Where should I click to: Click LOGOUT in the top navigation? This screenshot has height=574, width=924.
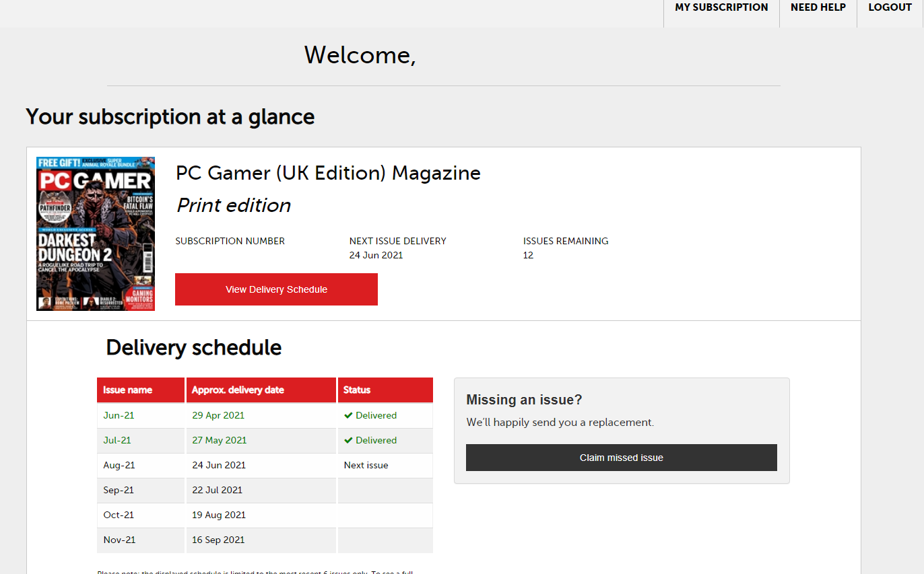tap(890, 7)
